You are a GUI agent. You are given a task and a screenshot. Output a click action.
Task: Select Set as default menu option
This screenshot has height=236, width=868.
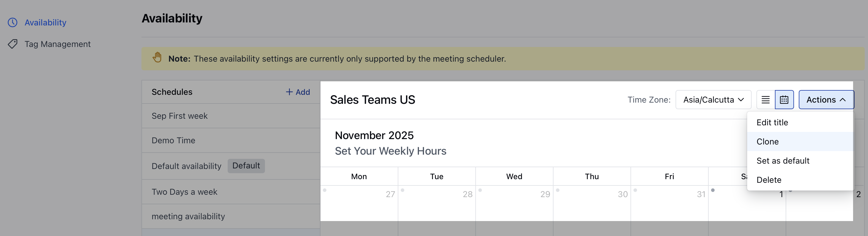[782, 161]
